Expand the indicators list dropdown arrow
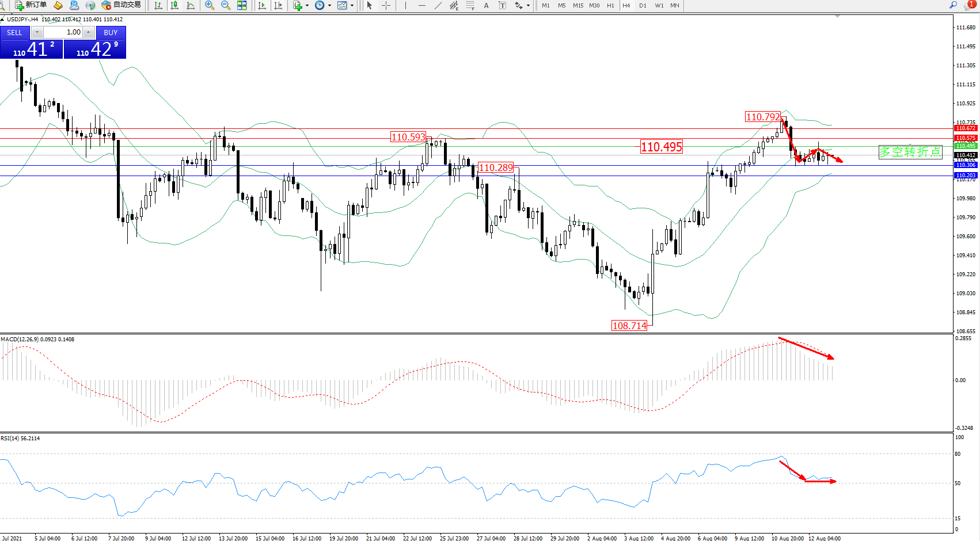Viewport: 980px width, 541px height. tap(307, 5)
